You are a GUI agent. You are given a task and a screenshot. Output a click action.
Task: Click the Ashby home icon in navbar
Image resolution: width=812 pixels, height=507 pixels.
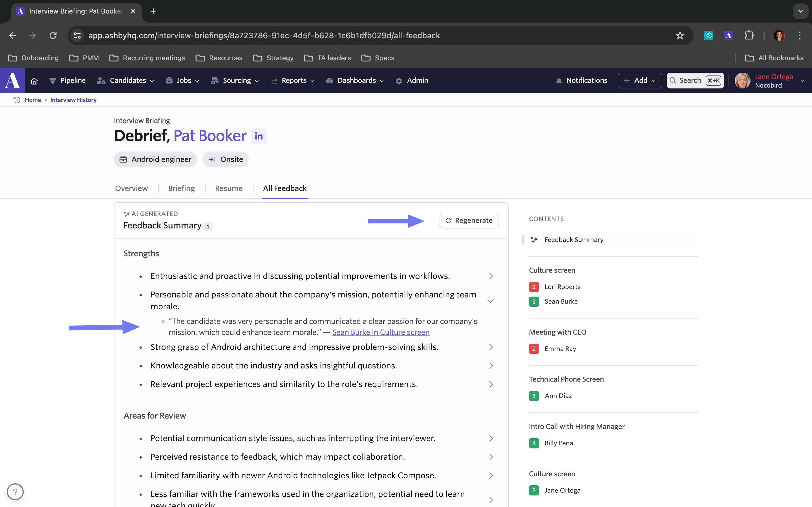[x=34, y=81]
